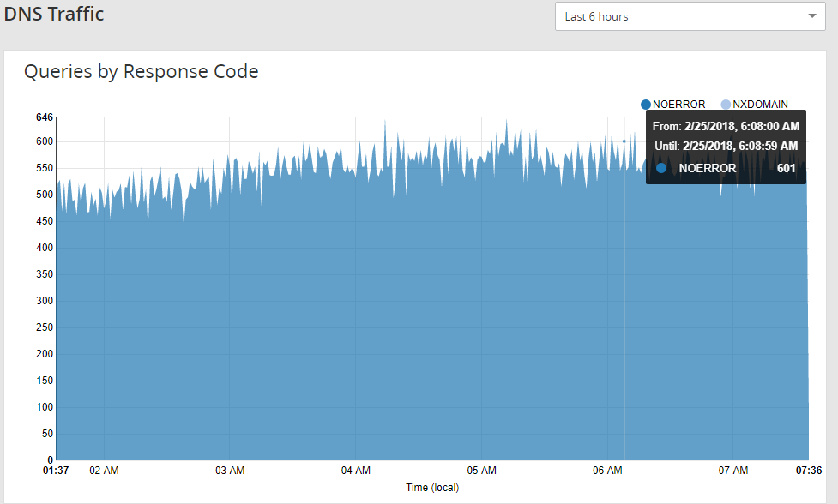Click the NXDOMAIN legend label
838x504 pixels.
(760, 105)
